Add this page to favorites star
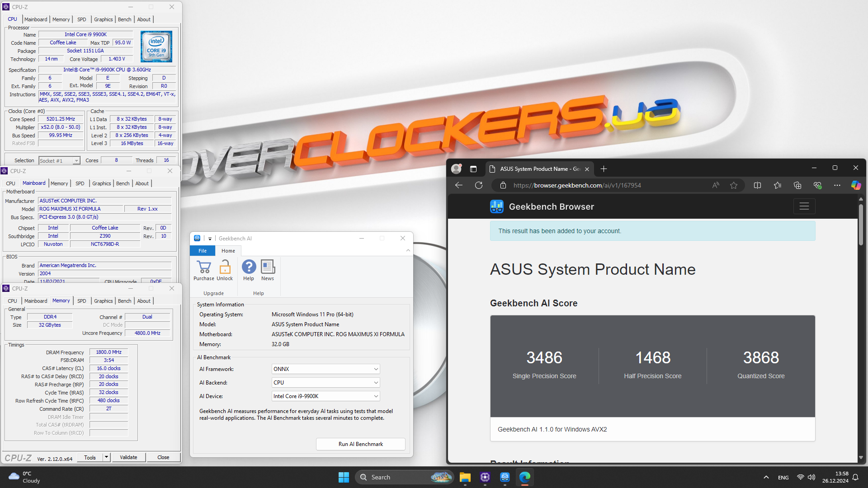868x488 pixels. point(733,185)
